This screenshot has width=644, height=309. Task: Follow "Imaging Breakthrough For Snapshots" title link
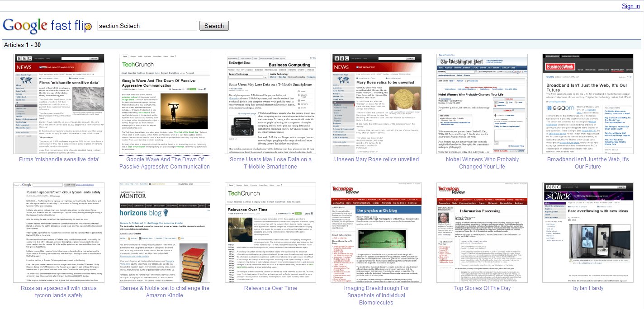[x=376, y=295]
